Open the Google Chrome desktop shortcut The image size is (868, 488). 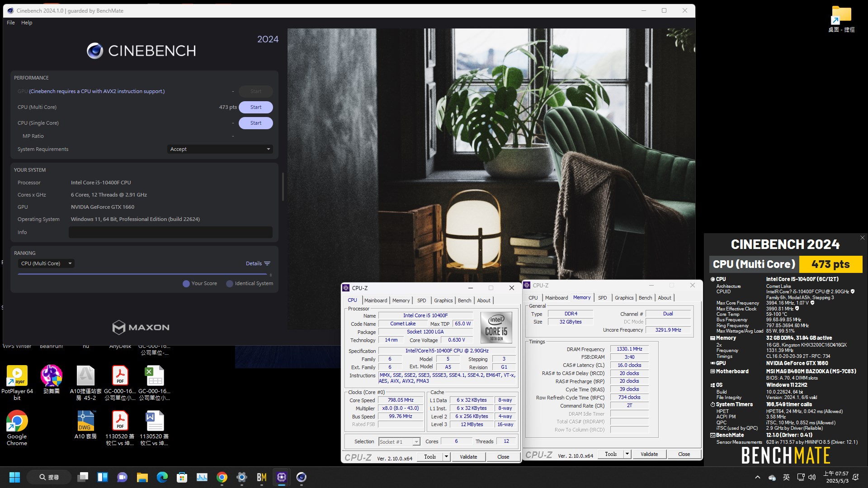(x=17, y=427)
